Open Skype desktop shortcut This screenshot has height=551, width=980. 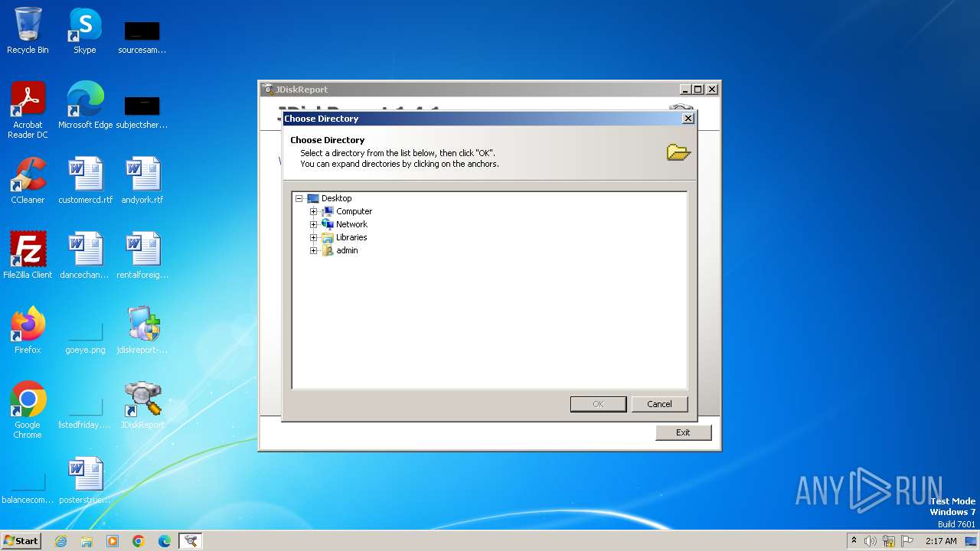pyautogui.click(x=84, y=31)
